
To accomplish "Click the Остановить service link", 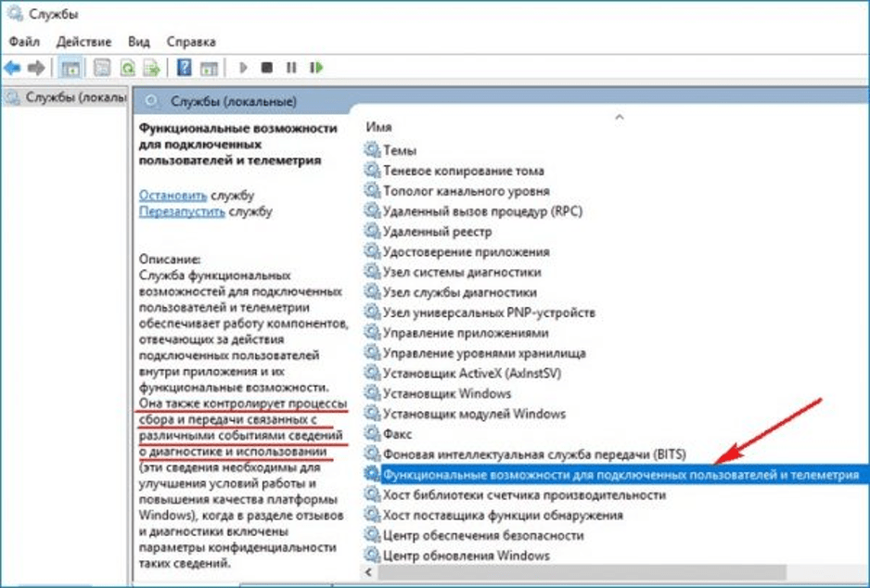I will click(x=173, y=196).
